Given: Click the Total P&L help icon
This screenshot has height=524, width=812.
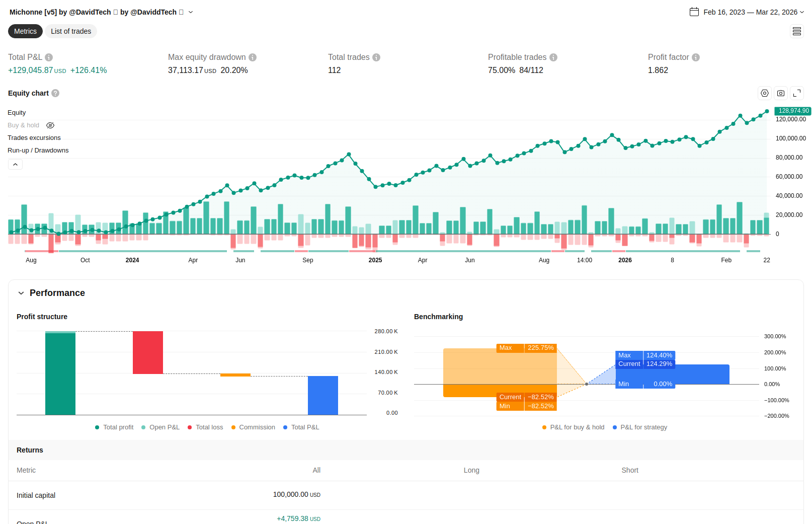Looking at the screenshot, I should pyautogui.click(x=49, y=57).
